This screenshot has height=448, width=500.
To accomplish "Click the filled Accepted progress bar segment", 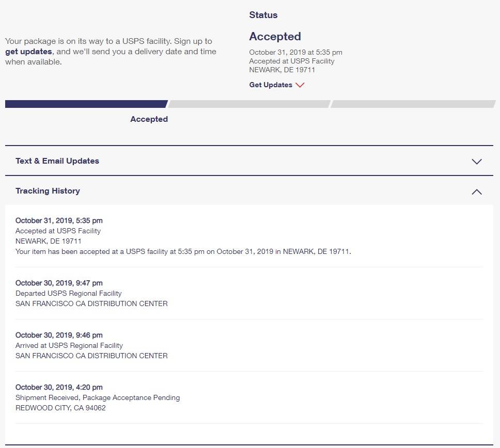I will pos(86,104).
